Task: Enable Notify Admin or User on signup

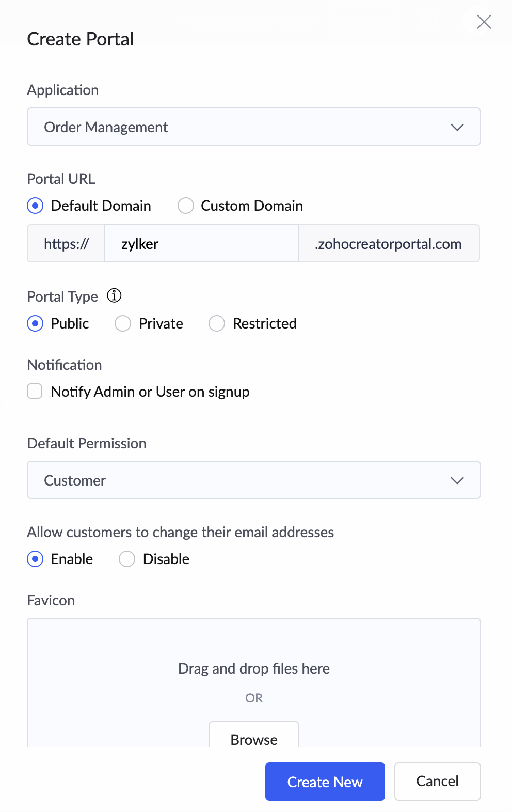Action: coord(35,392)
